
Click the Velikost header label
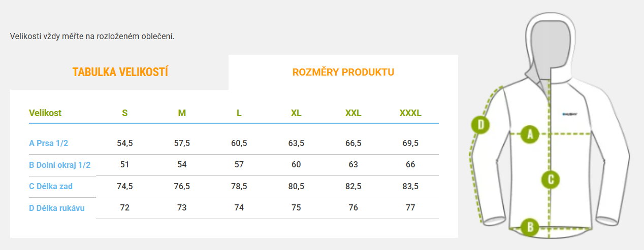[45, 113]
